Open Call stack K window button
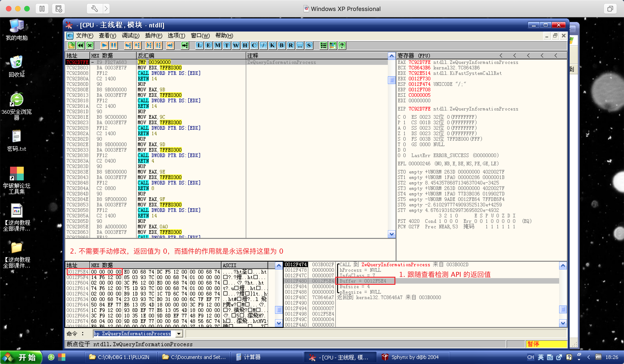 [272, 45]
